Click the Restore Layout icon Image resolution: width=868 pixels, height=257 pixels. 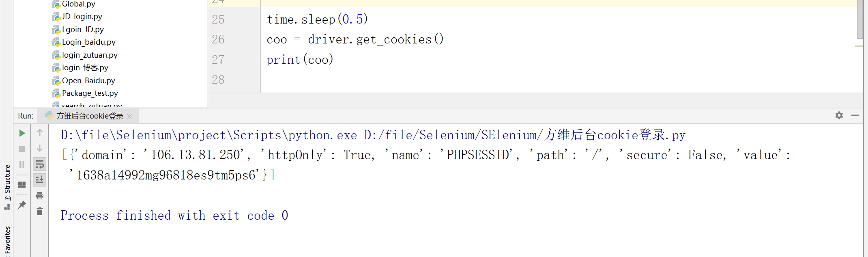(x=22, y=185)
